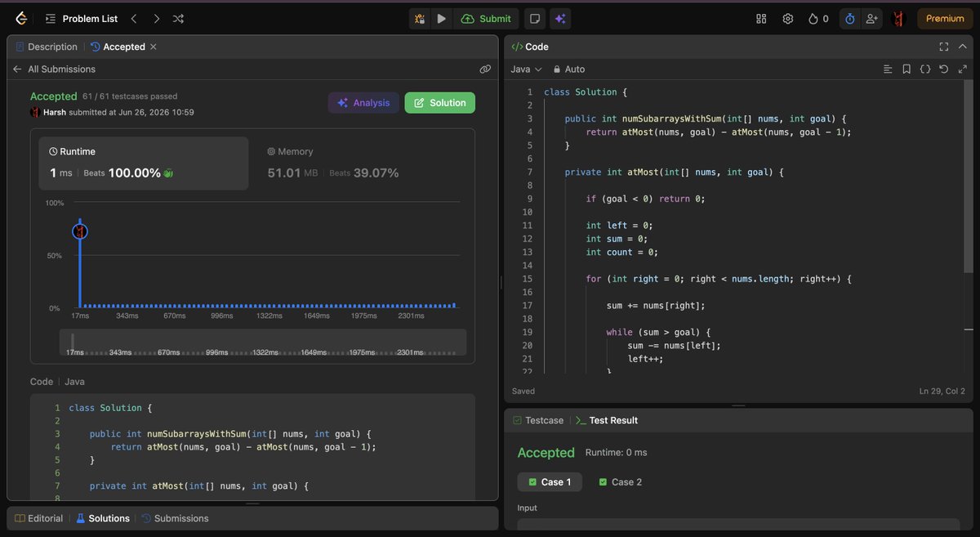The image size is (980, 537).
Task: Click the 'Saved' status text
Action: point(523,392)
